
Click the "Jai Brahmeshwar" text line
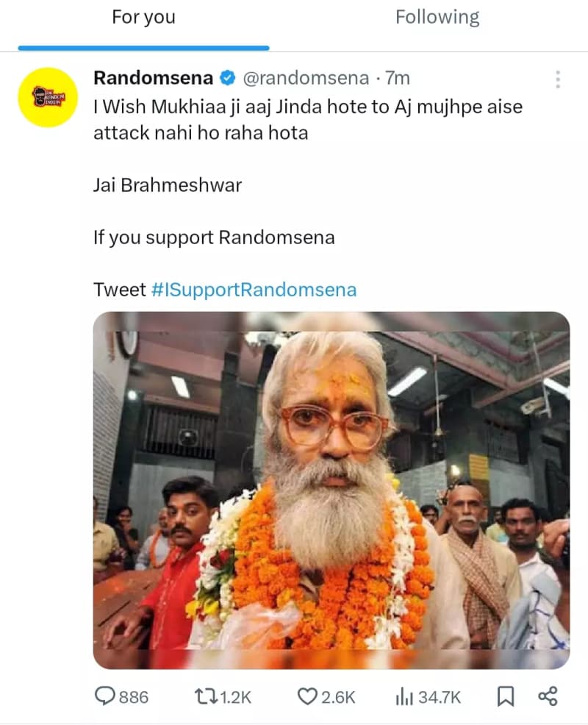coord(168,185)
